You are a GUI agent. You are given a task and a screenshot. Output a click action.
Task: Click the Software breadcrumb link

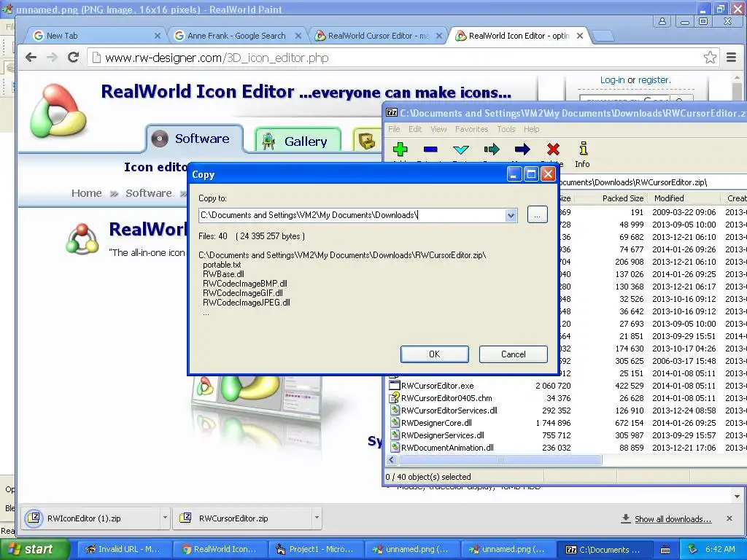[x=149, y=193]
